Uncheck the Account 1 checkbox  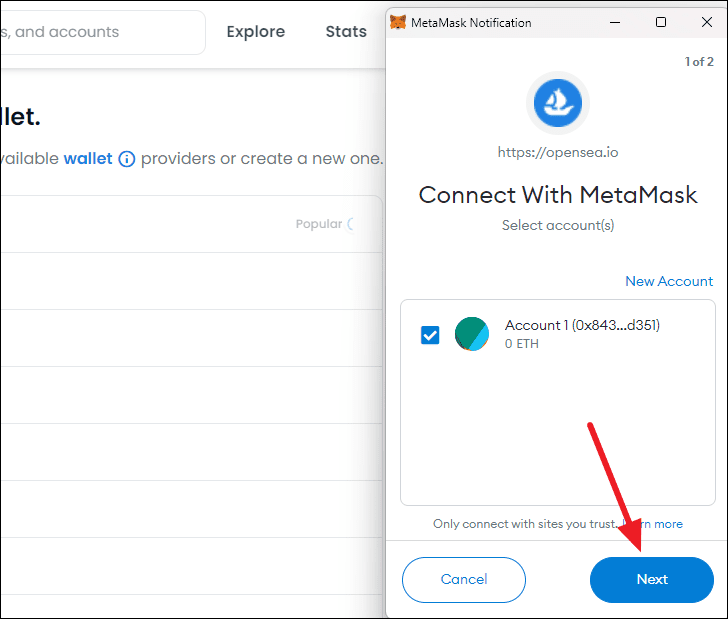(430, 335)
